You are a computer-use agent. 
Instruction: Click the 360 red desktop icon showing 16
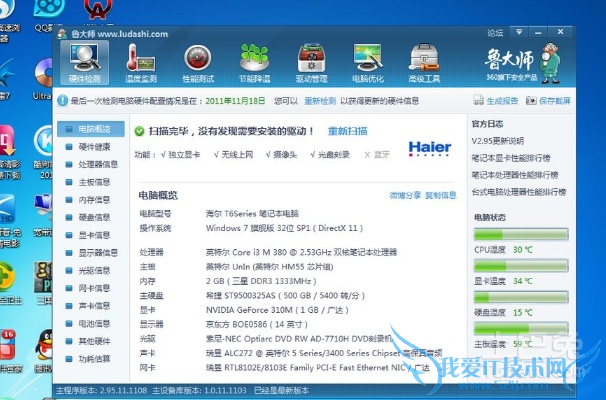pyautogui.click(x=9, y=344)
